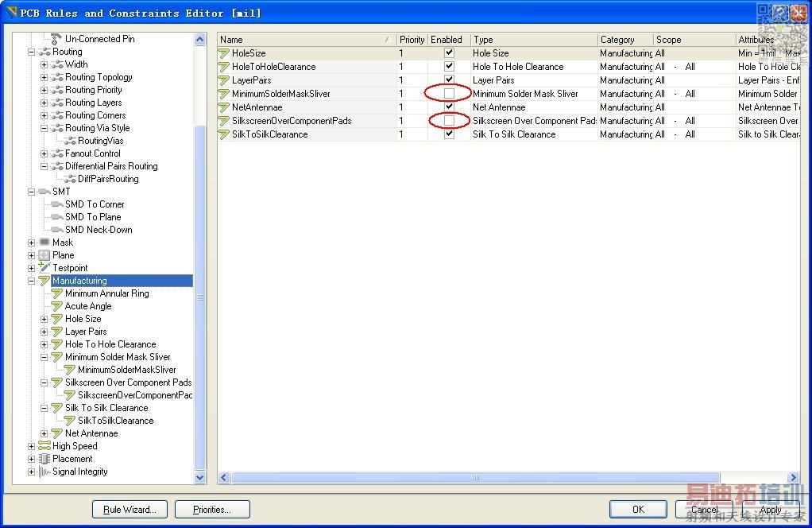Click the LayerPairs rule icon in table
This screenshot has height=528, width=812.
[224, 80]
